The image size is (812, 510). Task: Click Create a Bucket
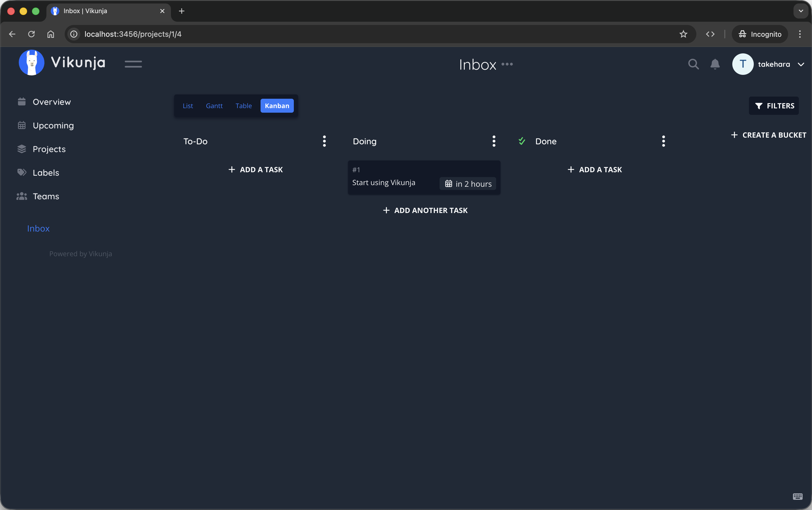769,135
